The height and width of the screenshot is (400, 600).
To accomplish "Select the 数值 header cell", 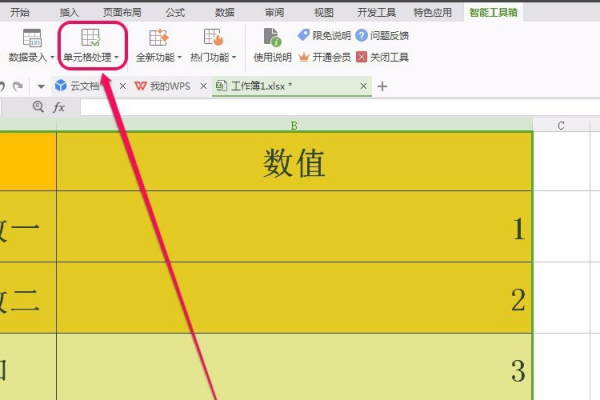I will coord(294,162).
